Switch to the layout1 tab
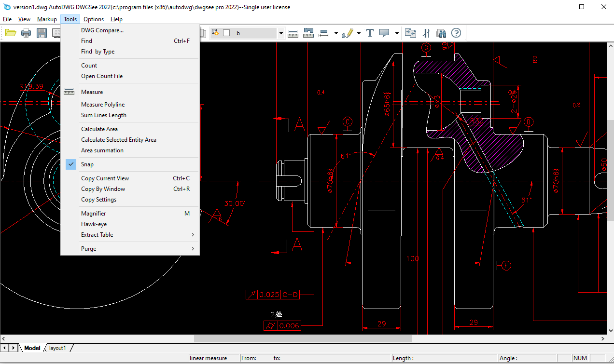 [x=57, y=348]
